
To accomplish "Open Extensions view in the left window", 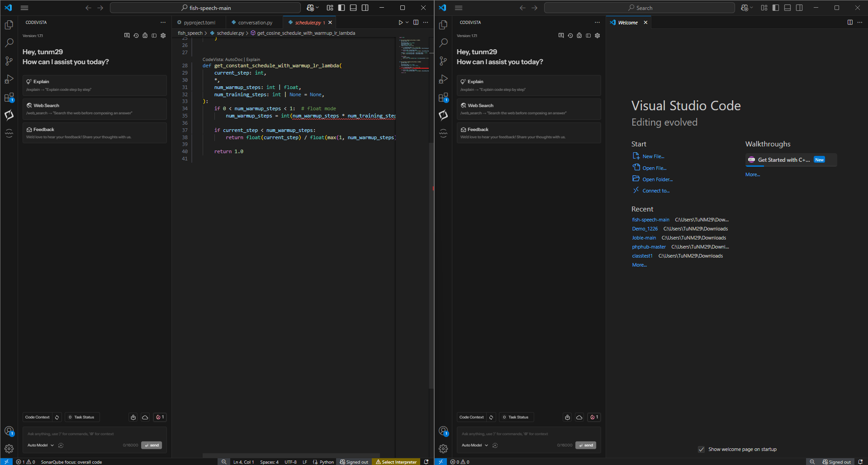I will click(x=9, y=97).
